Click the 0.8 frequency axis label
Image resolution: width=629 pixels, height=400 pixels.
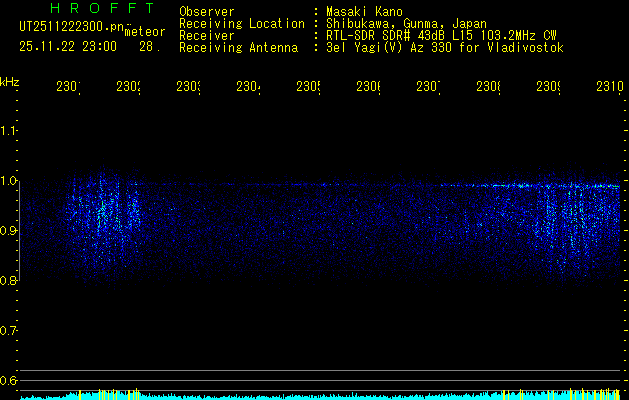pos(8,280)
